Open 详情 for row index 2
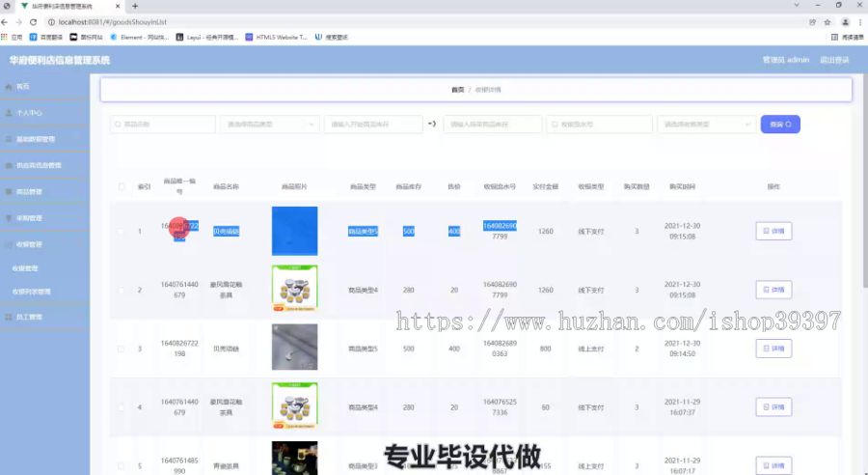Viewport: 868px width, 475px height. [x=773, y=290]
